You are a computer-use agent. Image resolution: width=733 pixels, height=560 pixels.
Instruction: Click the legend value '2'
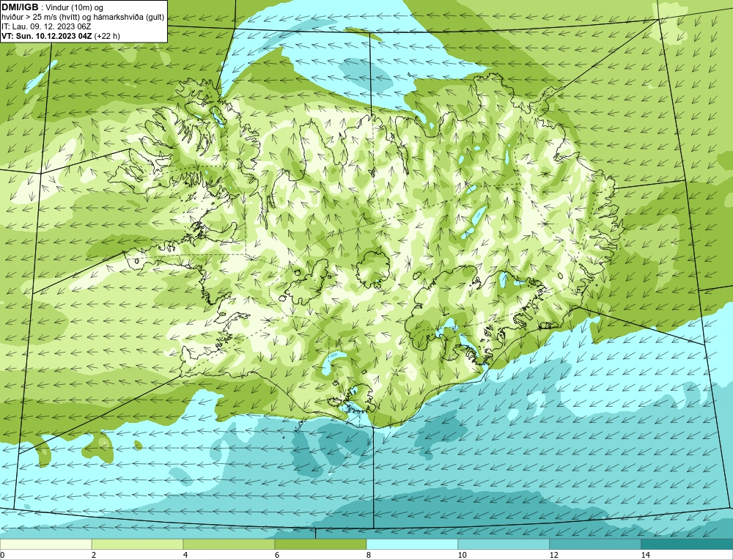[94, 555]
